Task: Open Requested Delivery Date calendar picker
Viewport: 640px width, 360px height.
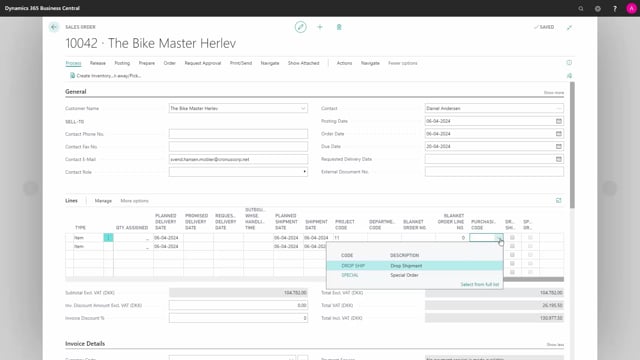Action: (x=559, y=159)
